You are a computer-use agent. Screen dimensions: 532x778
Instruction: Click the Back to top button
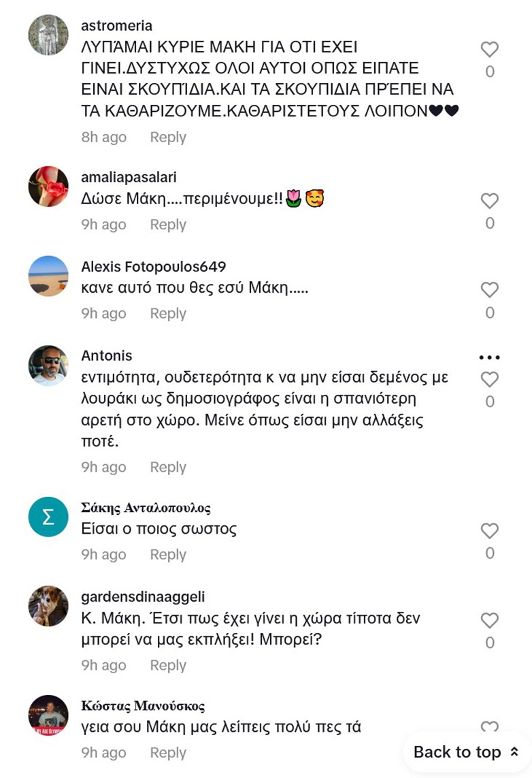466,752
